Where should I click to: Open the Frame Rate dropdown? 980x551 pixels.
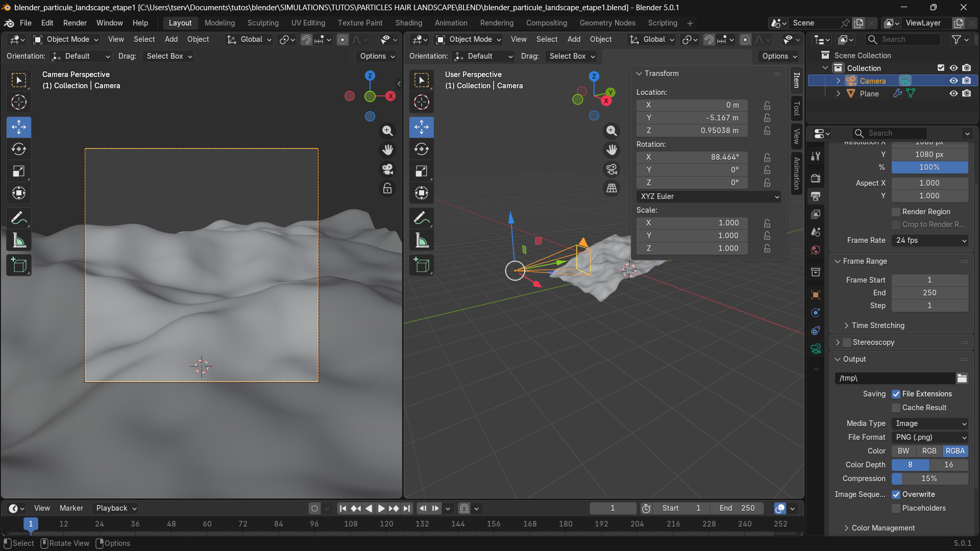point(930,240)
